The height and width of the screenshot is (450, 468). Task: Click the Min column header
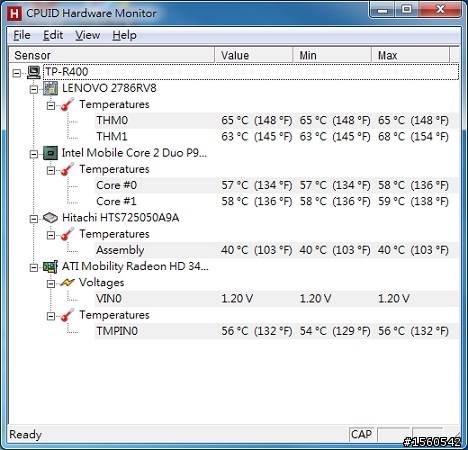click(332, 55)
